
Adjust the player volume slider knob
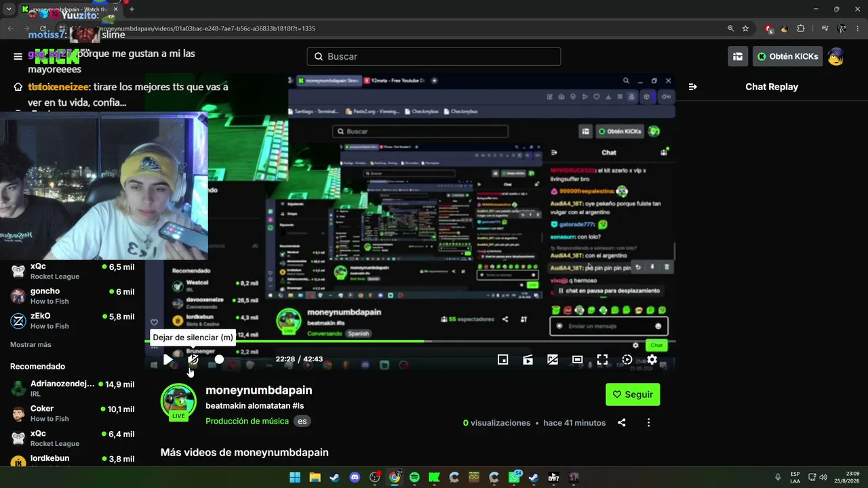pyautogui.click(x=219, y=359)
